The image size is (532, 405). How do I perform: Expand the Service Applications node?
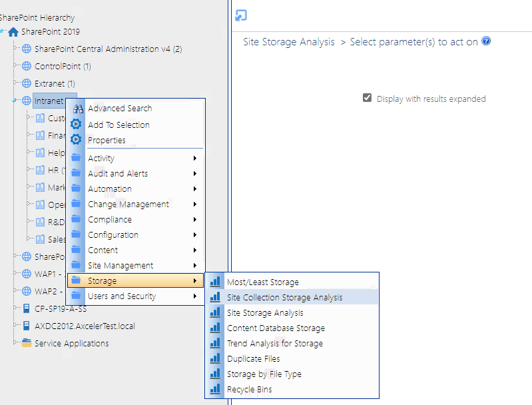click(15, 342)
